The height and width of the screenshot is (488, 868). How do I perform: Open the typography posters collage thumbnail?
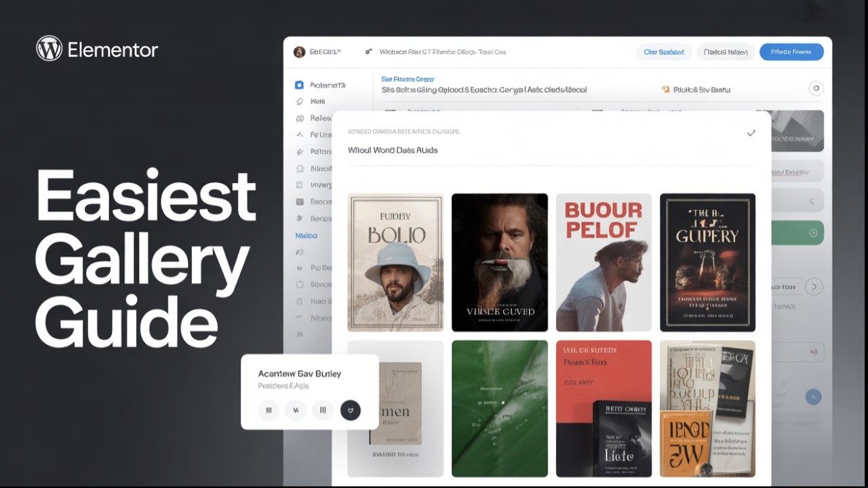(x=707, y=409)
